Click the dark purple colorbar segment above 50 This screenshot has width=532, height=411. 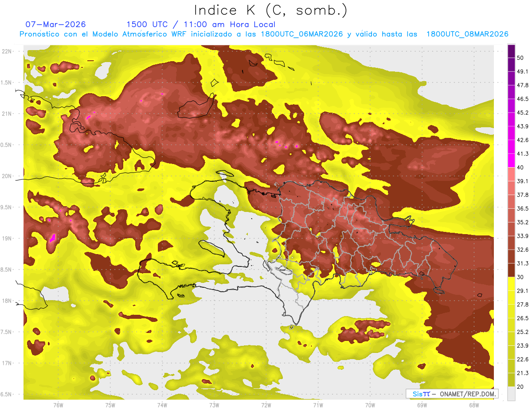(x=511, y=51)
